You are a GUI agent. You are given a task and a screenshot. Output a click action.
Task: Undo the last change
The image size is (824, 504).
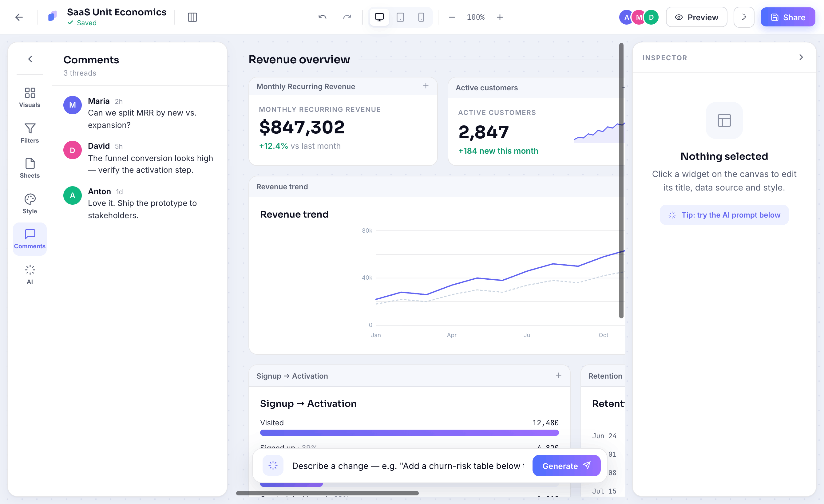point(323,17)
